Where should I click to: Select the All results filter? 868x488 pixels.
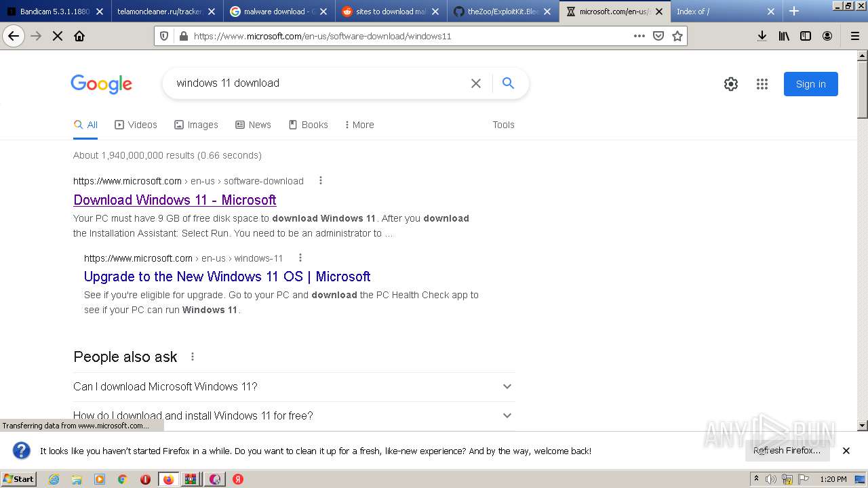pos(85,125)
